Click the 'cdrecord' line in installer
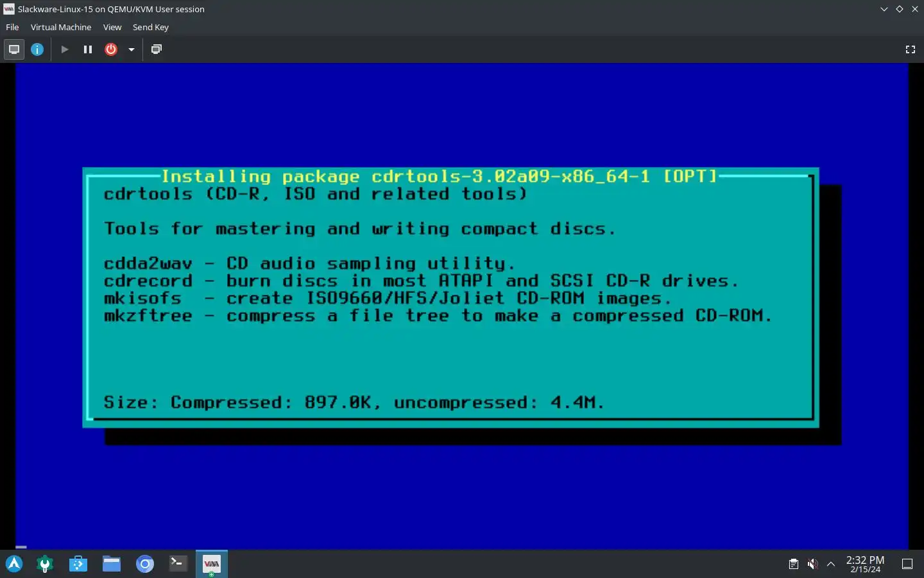 421,281
